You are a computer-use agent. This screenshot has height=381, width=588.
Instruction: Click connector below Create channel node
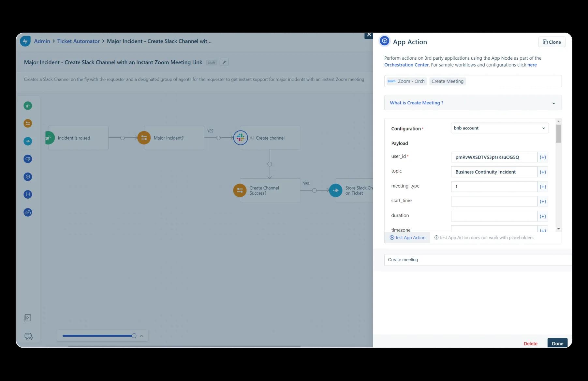[x=270, y=164]
